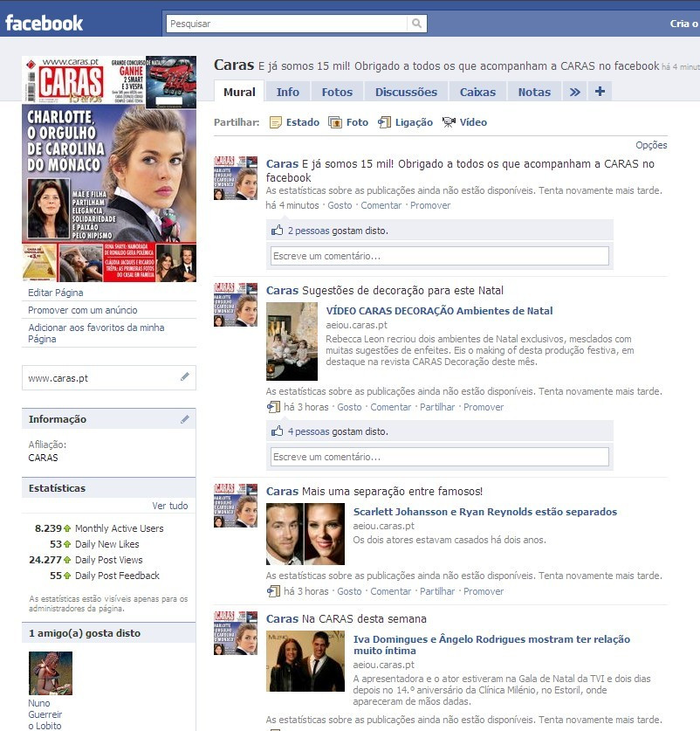Open the Discussões tab
The width and height of the screenshot is (700, 731).
406,92
